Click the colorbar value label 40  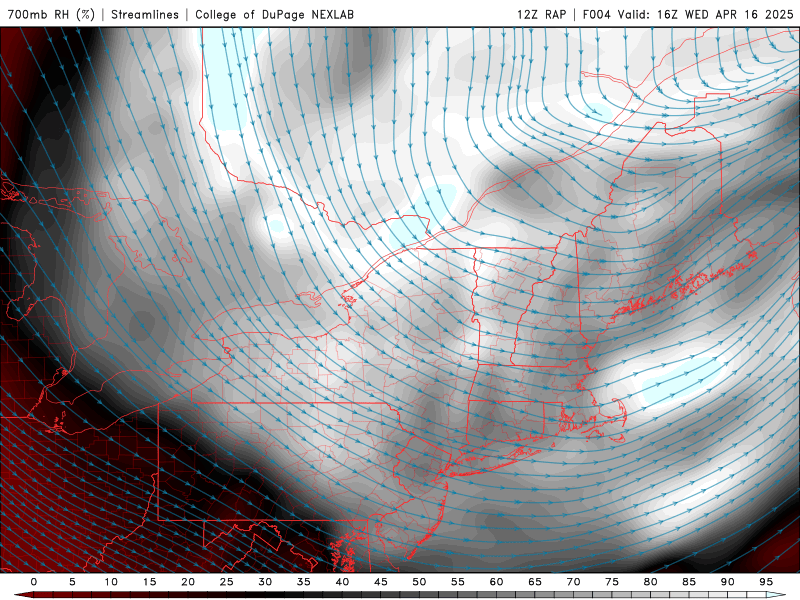click(x=342, y=582)
